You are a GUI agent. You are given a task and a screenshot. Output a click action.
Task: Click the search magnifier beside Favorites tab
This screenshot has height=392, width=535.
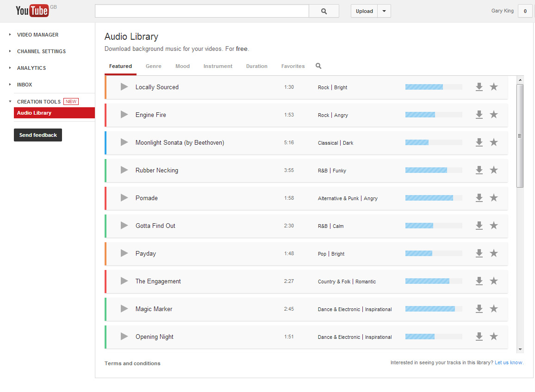pyautogui.click(x=318, y=66)
